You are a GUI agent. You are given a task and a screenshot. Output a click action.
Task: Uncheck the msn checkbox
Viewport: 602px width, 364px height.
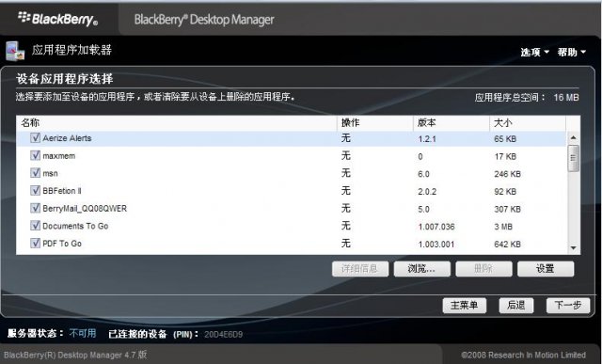pyautogui.click(x=36, y=173)
